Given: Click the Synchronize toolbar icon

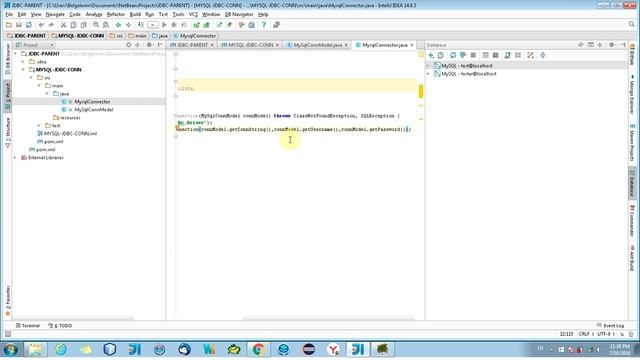Looking at the screenshot, I should coord(29,25).
